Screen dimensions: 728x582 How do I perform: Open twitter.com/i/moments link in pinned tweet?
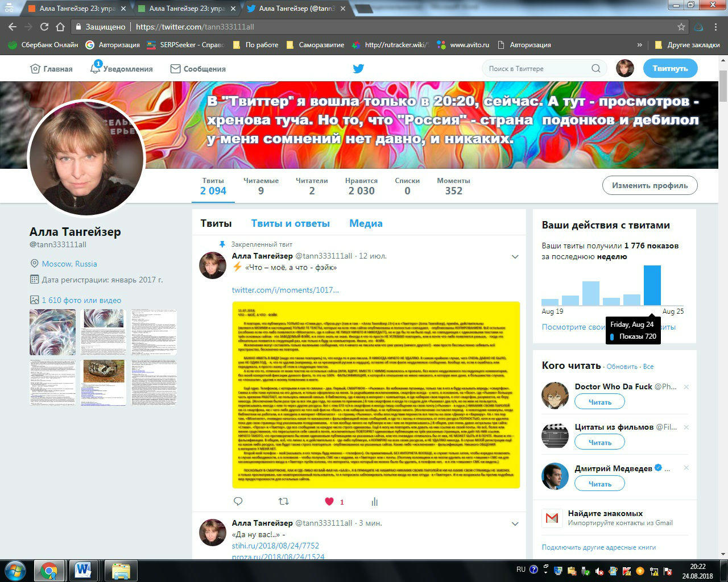coord(285,290)
